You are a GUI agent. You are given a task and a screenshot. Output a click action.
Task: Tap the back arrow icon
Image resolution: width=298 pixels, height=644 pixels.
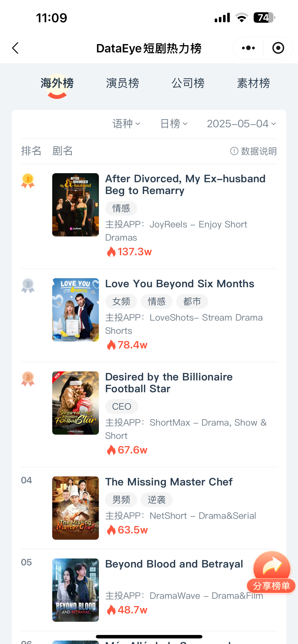pos(16,48)
